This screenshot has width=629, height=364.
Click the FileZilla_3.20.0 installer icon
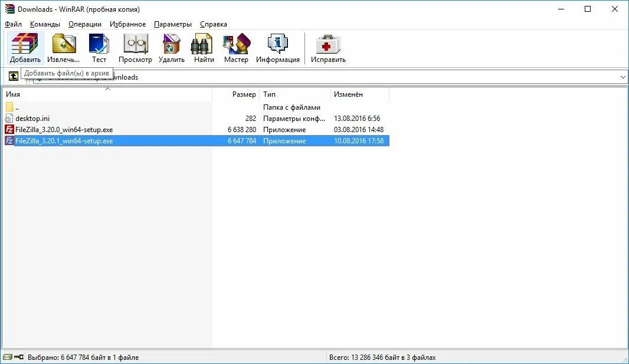click(x=9, y=129)
